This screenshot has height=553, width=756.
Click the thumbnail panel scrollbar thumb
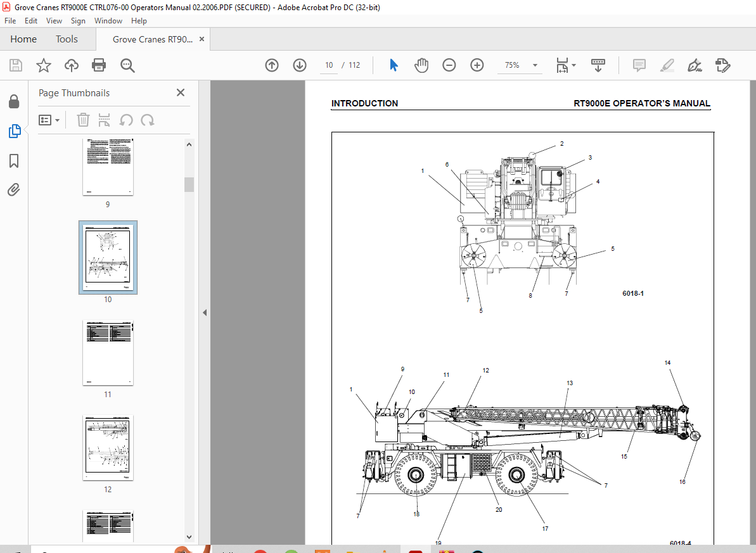coord(189,185)
